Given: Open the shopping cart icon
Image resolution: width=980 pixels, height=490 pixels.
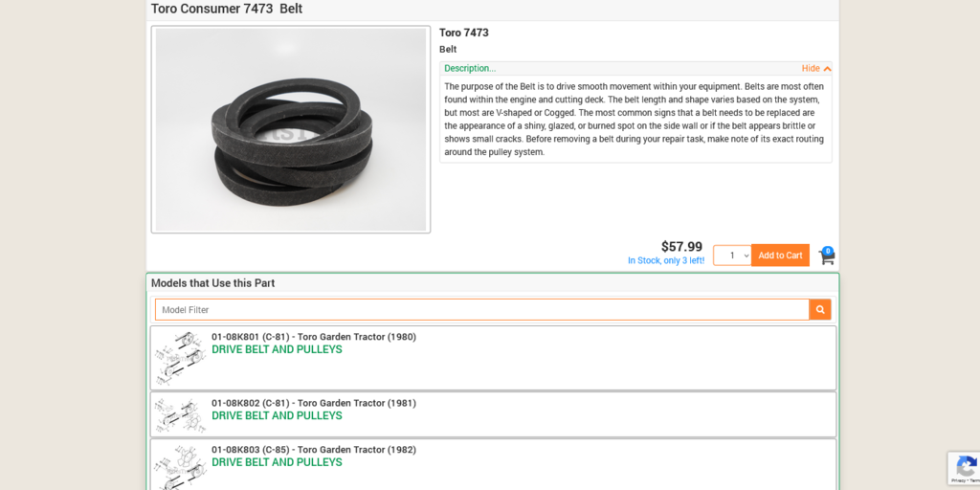Looking at the screenshot, I should pyautogui.click(x=827, y=256).
